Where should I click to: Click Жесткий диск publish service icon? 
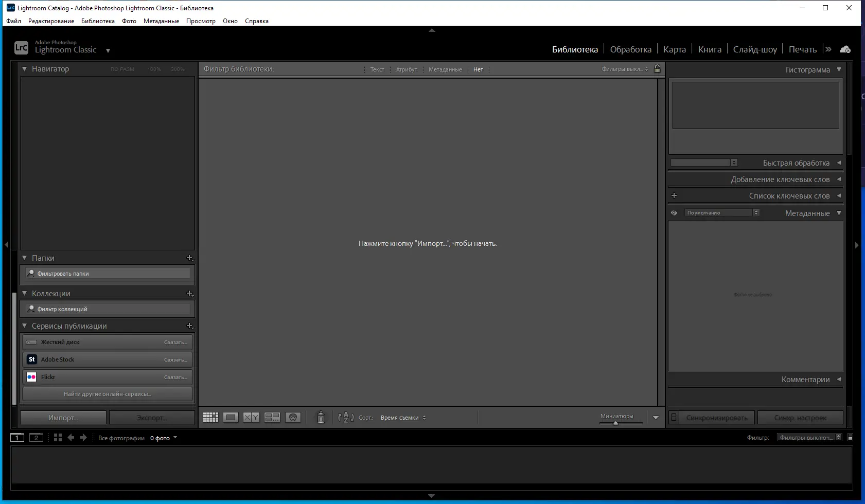(31, 342)
